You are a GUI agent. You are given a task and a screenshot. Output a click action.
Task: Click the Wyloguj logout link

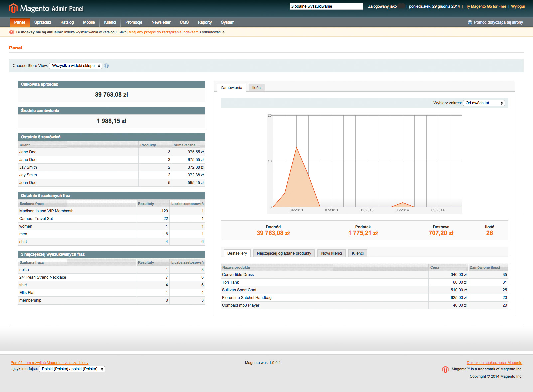click(518, 6)
